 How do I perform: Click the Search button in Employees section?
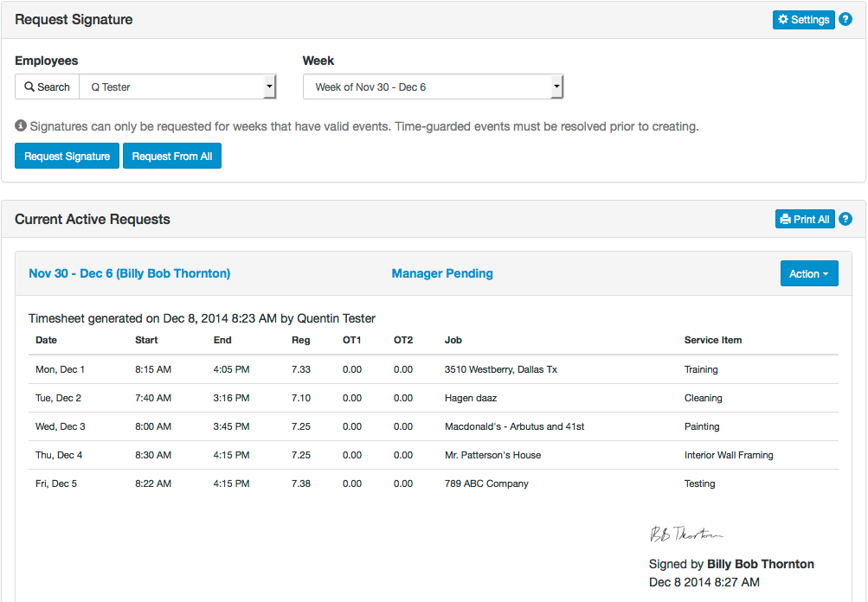tap(46, 86)
